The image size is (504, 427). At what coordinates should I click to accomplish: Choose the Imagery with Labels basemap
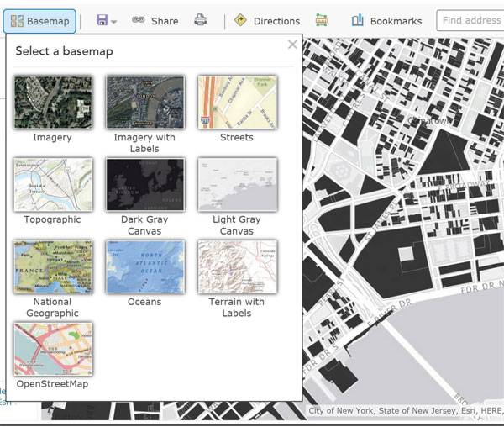point(144,102)
